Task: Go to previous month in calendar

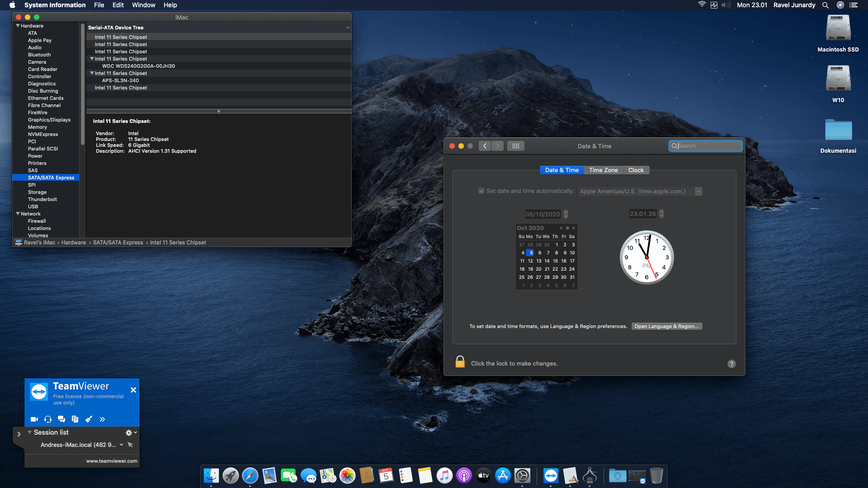Action: tap(561, 228)
